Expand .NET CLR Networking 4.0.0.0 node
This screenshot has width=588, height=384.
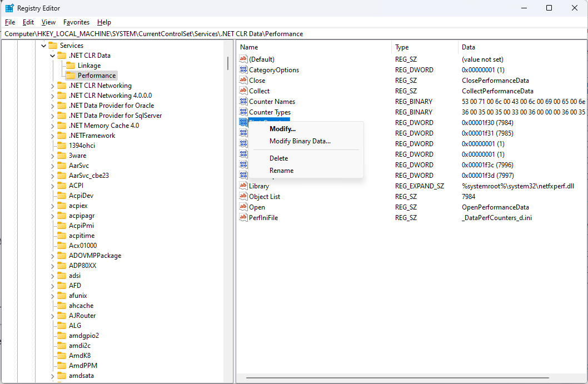coord(52,96)
